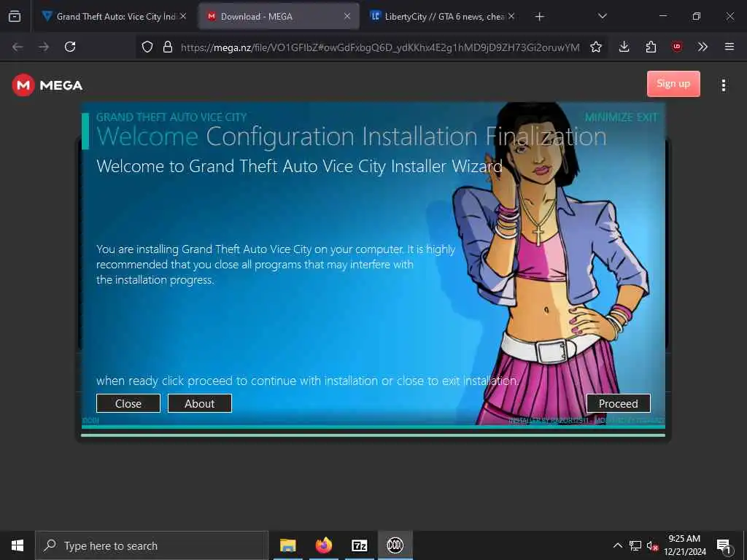Click the MEGA logo
747x560 pixels.
(47, 85)
